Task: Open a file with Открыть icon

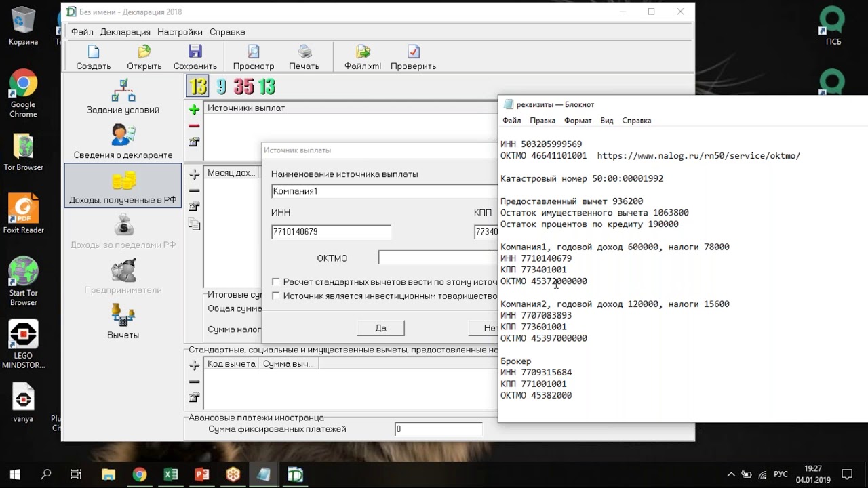Action: click(144, 52)
